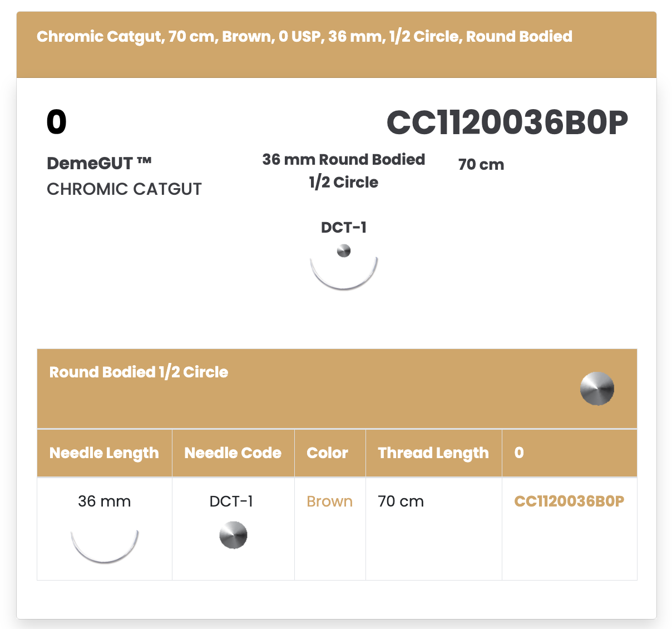The image size is (672, 629).
Task: Click the Brown color link in table
Action: [x=329, y=502]
